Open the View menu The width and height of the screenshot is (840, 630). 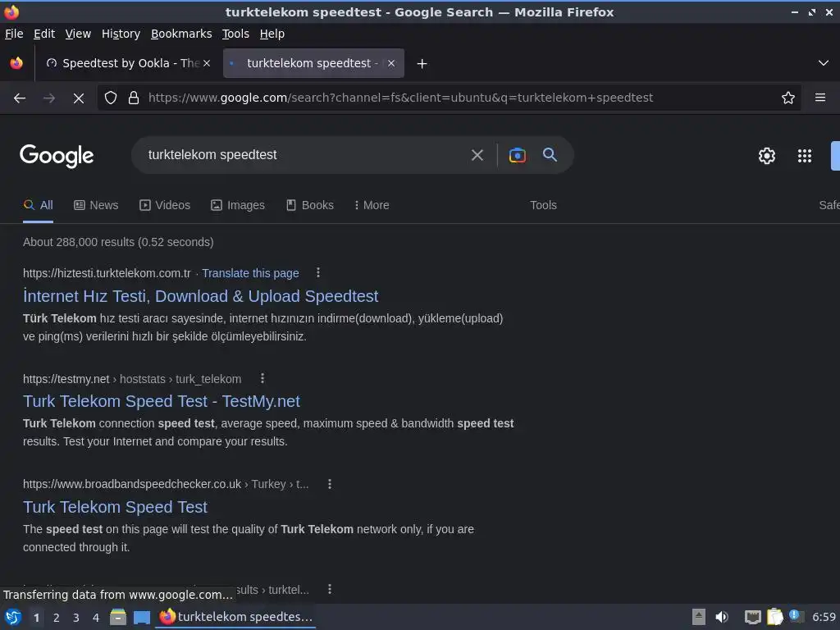78,34
